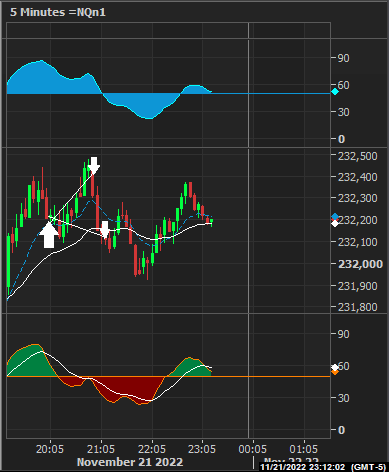This screenshot has height=472, width=389.
Task: Click the 0 label in the top oscillator panel
Action: tap(341, 139)
